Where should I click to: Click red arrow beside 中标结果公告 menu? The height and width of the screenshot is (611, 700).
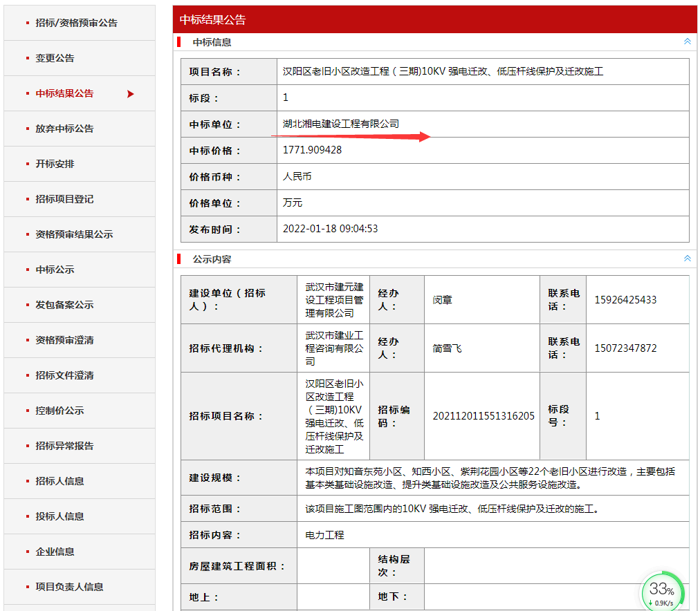[x=130, y=94]
